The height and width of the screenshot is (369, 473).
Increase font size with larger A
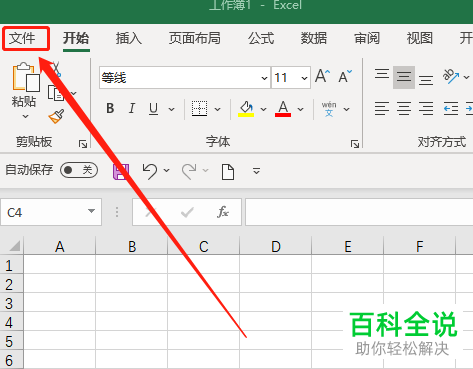coord(323,76)
